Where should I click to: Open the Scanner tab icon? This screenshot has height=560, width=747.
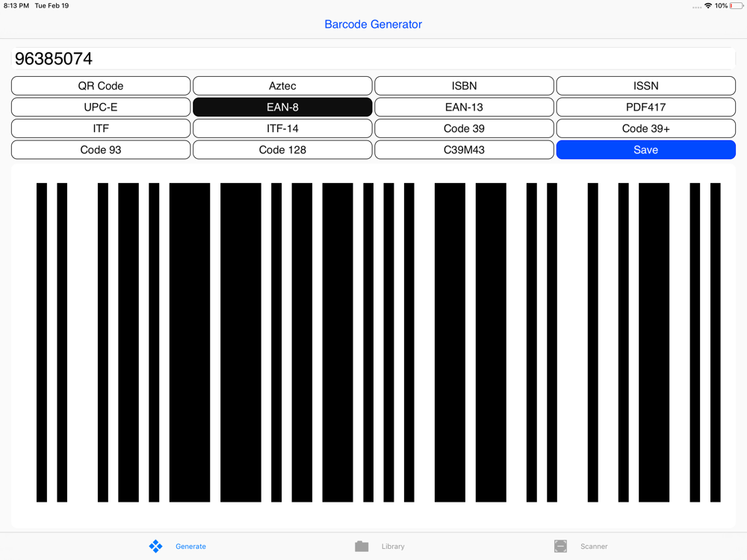tap(560, 547)
